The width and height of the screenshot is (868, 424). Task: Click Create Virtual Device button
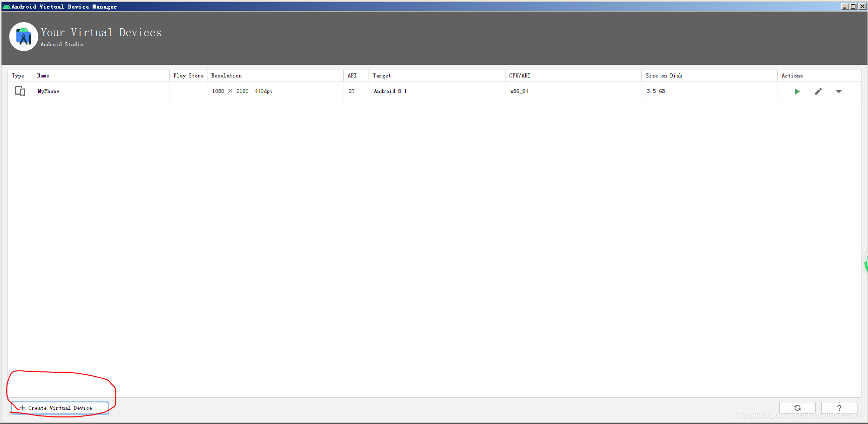click(x=59, y=408)
